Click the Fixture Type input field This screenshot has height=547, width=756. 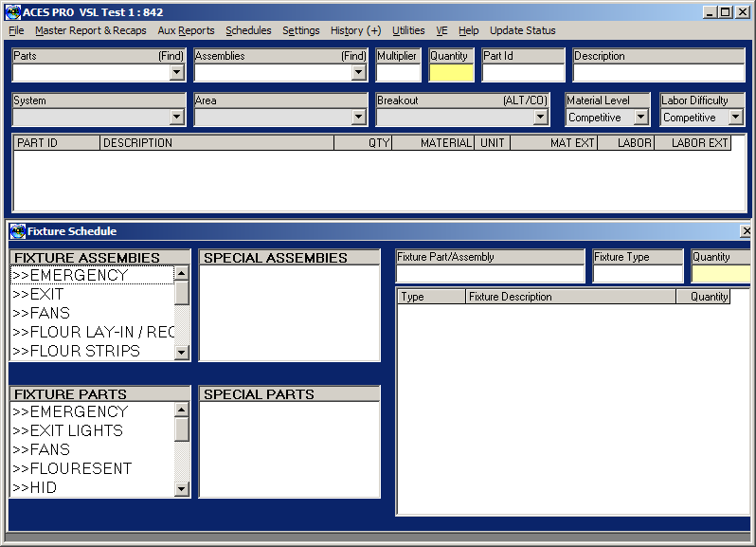click(638, 273)
